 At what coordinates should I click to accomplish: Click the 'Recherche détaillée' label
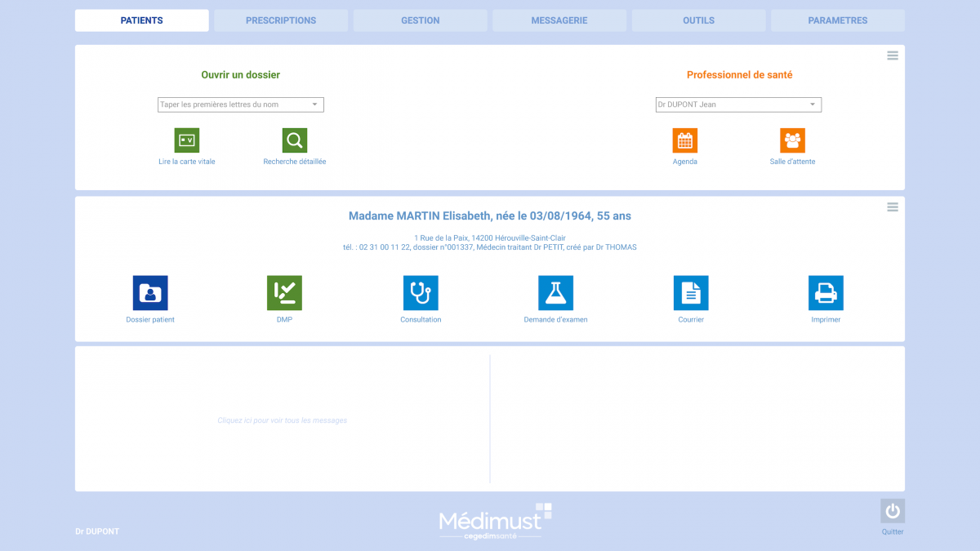tap(295, 162)
